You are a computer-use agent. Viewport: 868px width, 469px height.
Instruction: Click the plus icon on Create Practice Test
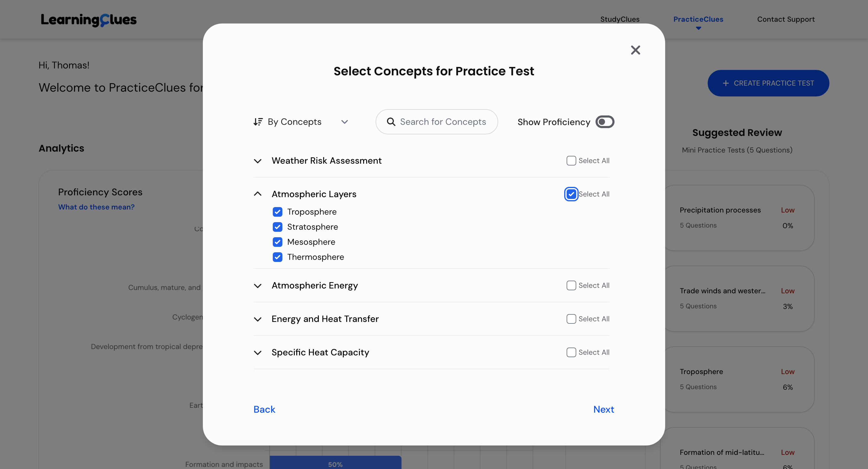[726, 83]
